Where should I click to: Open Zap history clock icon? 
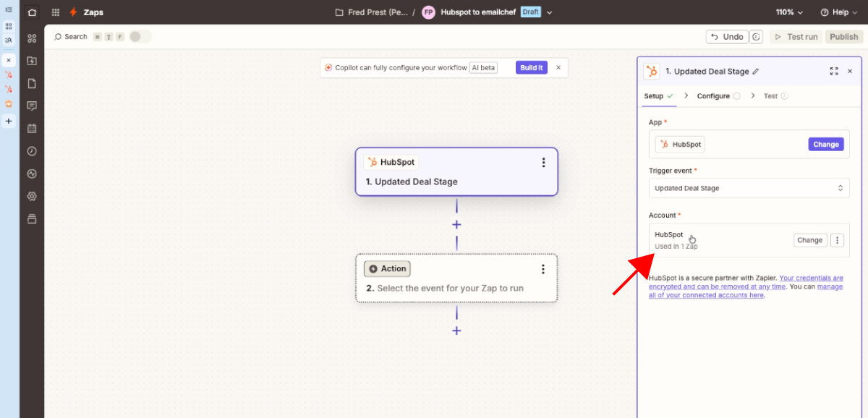click(32, 151)
